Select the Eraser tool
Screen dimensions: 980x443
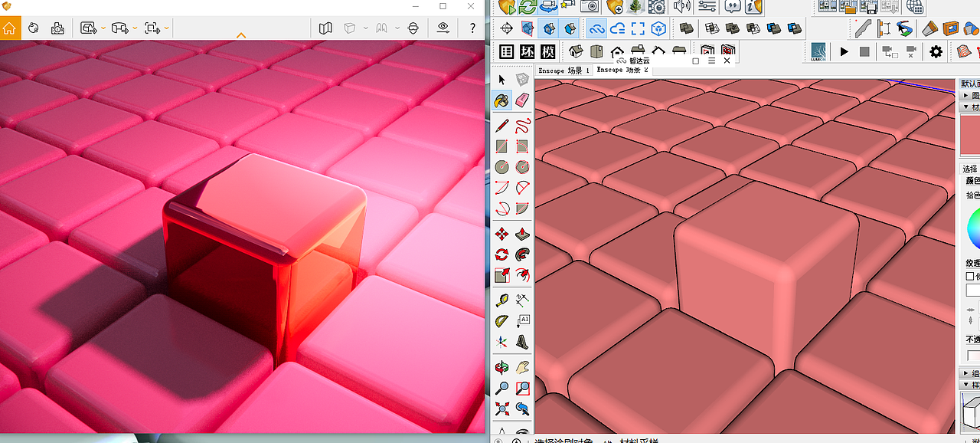(x=523, y=100)
